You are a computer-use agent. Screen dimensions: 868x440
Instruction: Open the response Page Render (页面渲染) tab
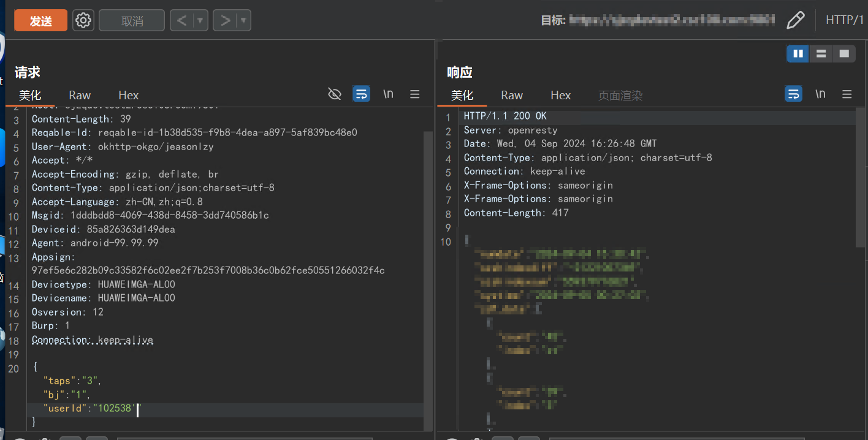pyautogui.click(x=620, y=96)
